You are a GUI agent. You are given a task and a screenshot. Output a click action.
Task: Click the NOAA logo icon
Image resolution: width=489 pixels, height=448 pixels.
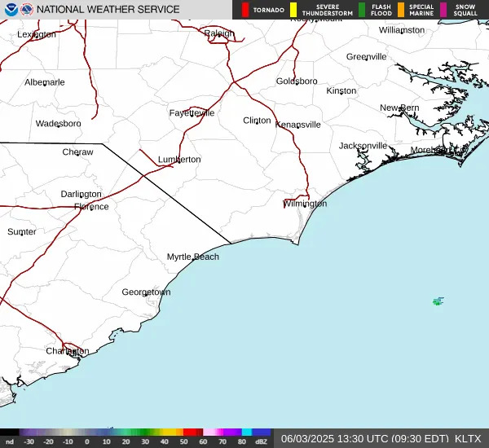(x=11, y=10)
